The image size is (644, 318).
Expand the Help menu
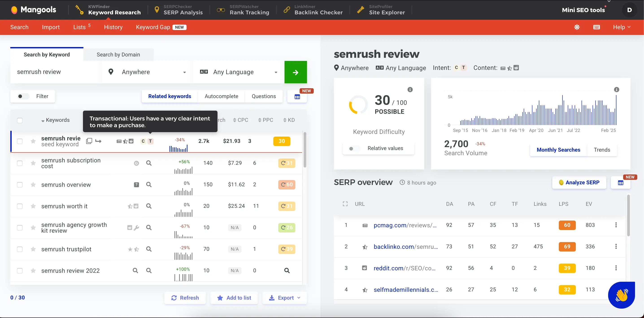click(622, 27)
